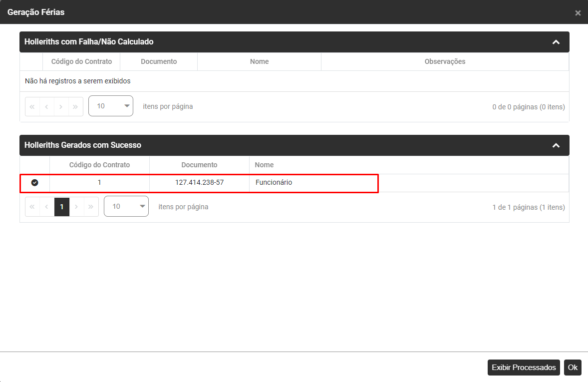Sort by Observações column header
Image resolution: width=588 pixels, height=382 pixels.
[445, 61]
